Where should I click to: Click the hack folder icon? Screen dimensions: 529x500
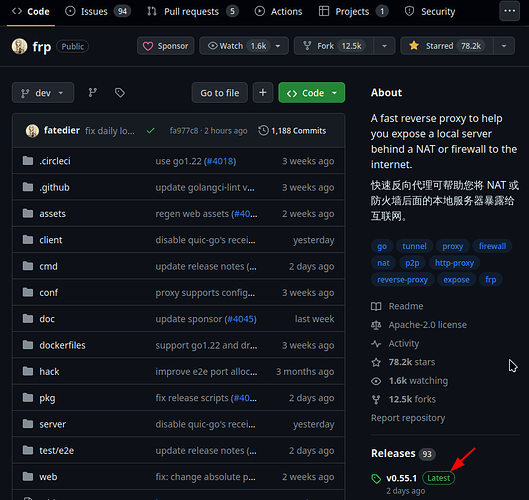pos(28,371)
